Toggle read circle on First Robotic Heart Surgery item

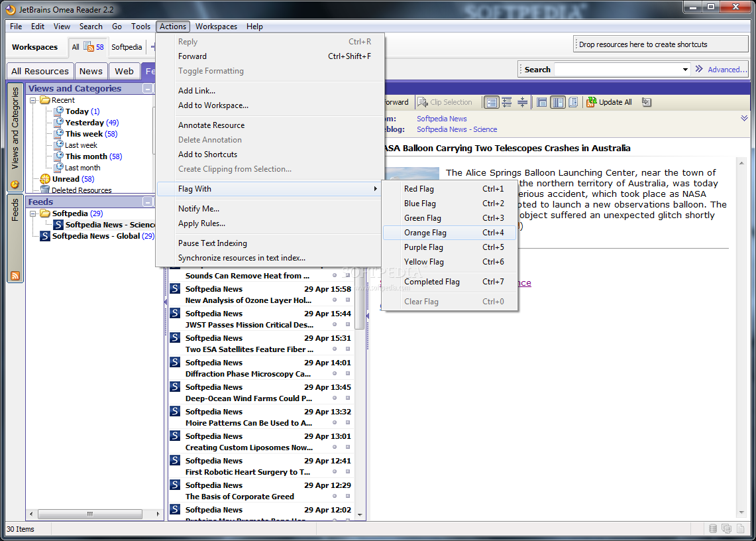[x=335, y=472]
